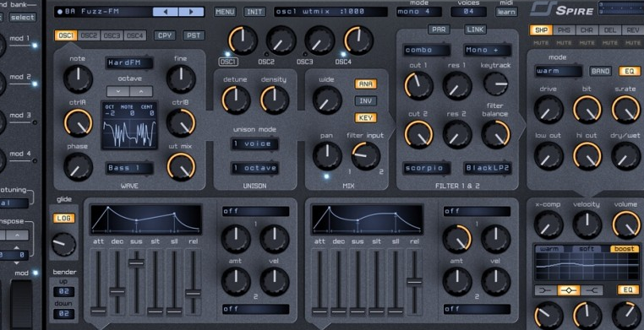Load the next preset with the right arrow

[191, 12]
